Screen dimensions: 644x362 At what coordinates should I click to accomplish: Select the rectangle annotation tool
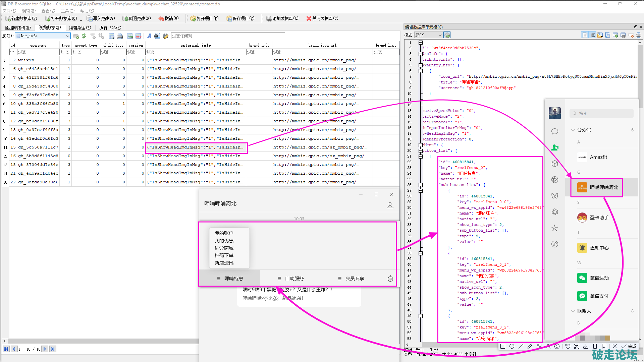click(502, 346)
